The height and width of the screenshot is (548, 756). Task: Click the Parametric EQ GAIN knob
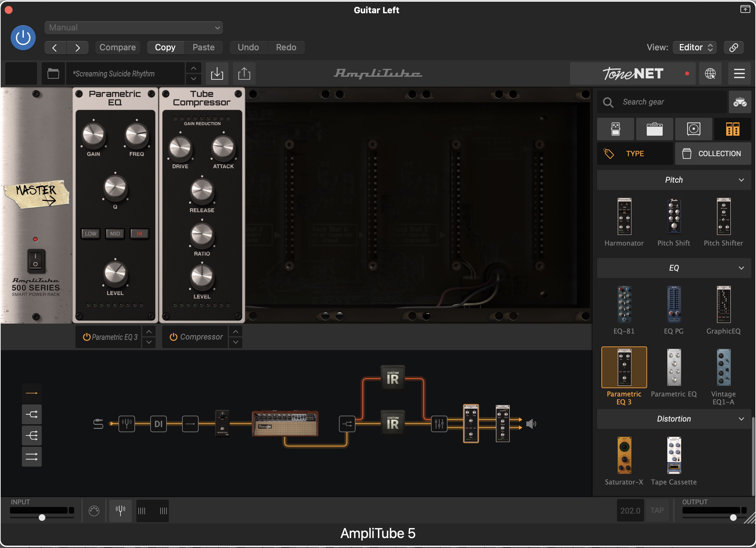point(94,135)
